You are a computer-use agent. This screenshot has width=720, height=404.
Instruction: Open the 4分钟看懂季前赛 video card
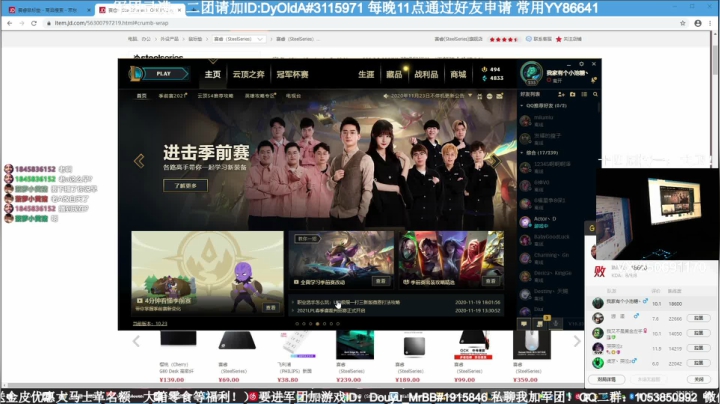tap(208, 273)
